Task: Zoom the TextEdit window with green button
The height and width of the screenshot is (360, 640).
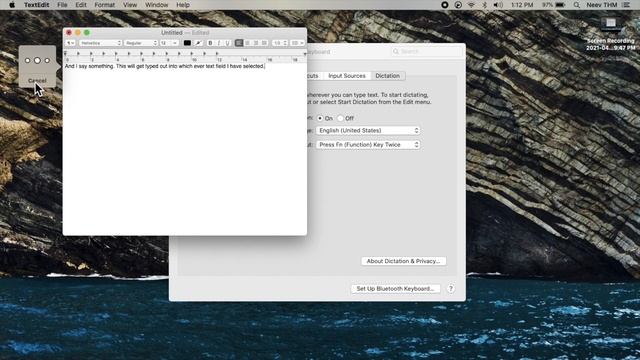Action: pos(87,32)
